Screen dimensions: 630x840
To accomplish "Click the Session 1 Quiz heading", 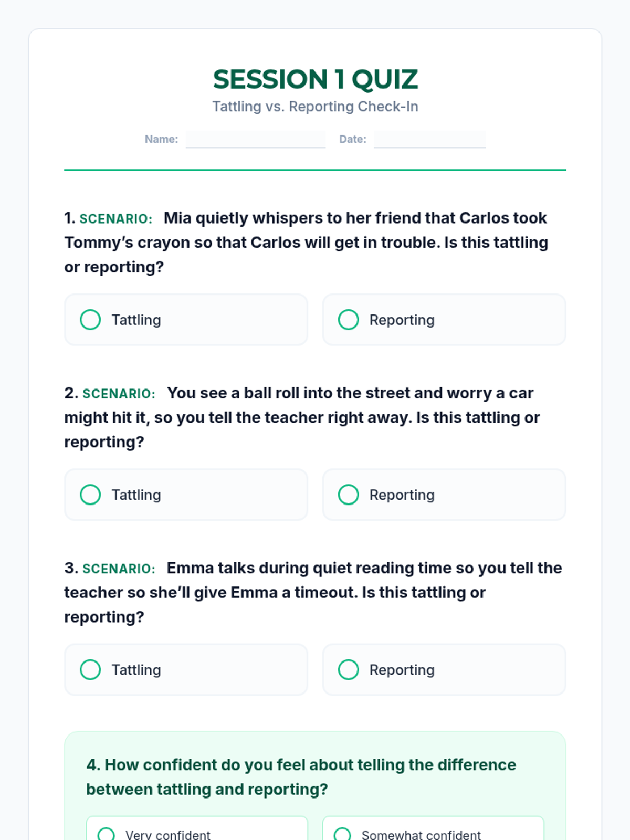I will point(315,79).
